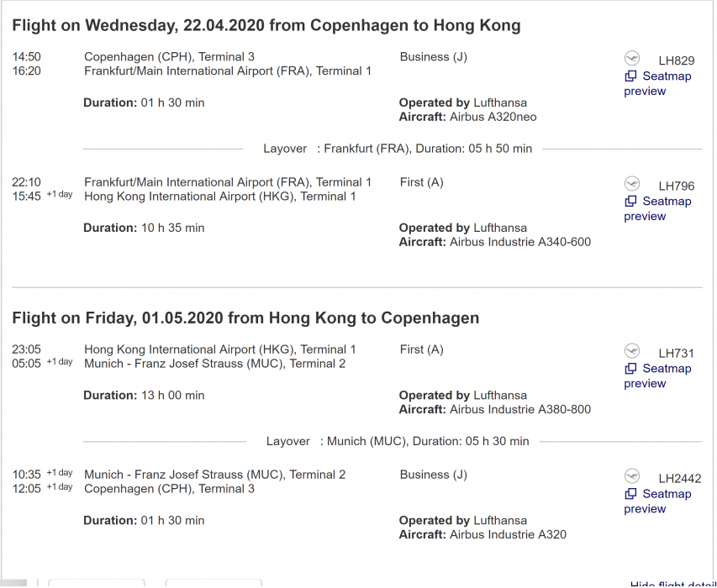This screenshot has height=588, width=717.
Task: Click the popup-window icon under flight LH731
Action: [630, 369]
